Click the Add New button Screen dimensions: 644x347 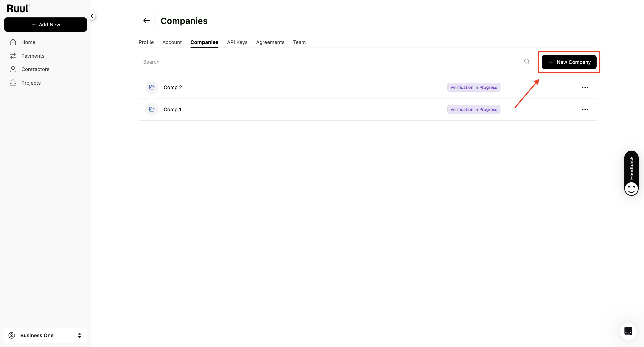45,25
